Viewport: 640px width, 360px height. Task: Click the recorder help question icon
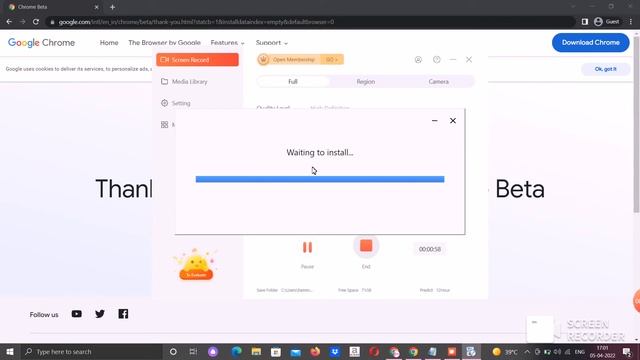tap(436, 60)
